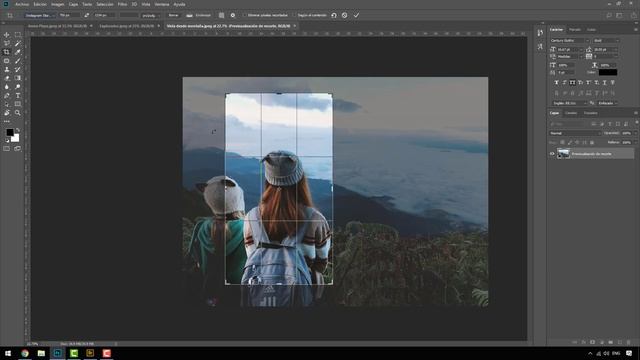The width and height of the screenshot is (640, 360).
Task: Open the Normal blend mode dropdown
Action: click(x=575, y=133)
